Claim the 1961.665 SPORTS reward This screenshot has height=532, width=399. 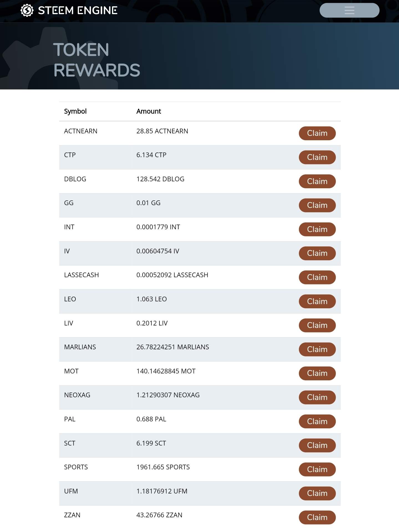point(317,470)
